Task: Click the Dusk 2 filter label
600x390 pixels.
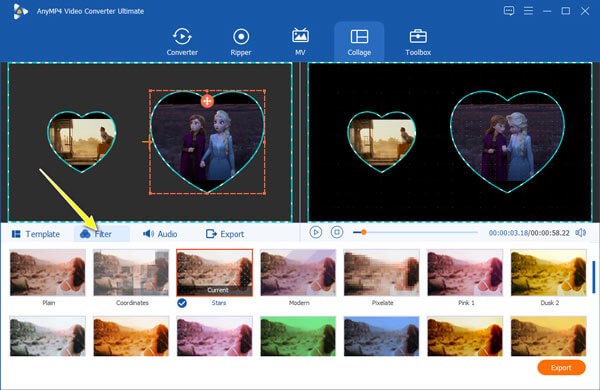Action: [549, 303]
